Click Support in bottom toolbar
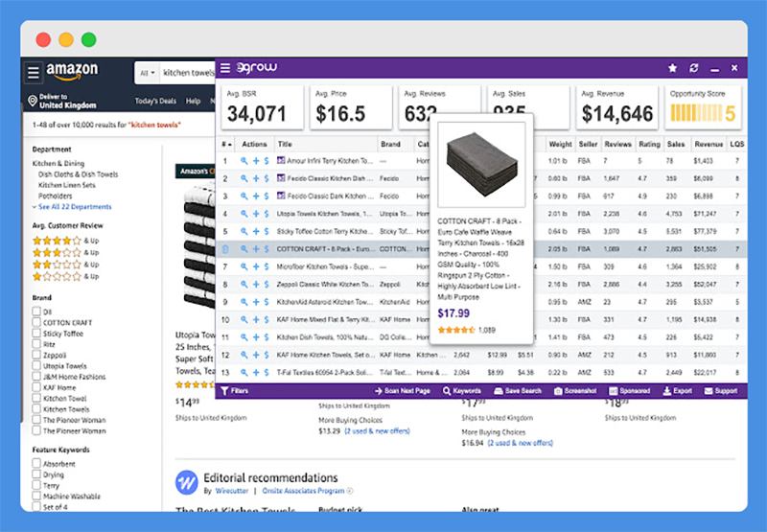This screenshot has width=767, height=532. coord(721,391)
